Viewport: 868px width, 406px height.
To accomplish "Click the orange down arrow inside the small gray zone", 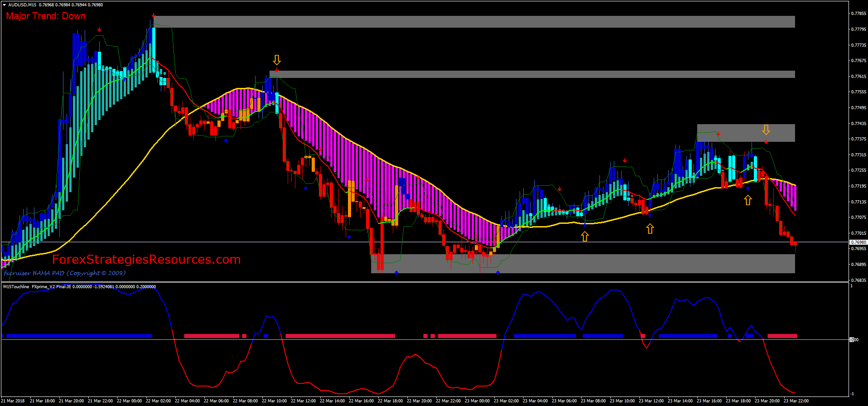I will pos(766,130).
